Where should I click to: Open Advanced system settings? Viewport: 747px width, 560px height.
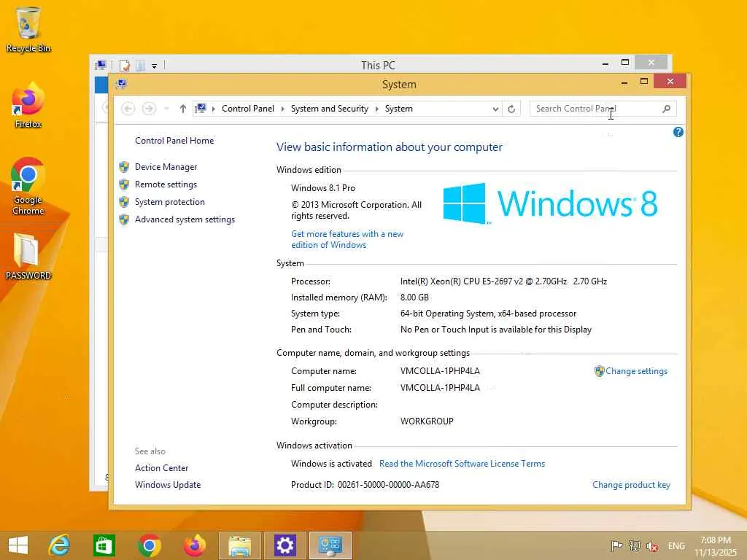(x=185, y=219)
